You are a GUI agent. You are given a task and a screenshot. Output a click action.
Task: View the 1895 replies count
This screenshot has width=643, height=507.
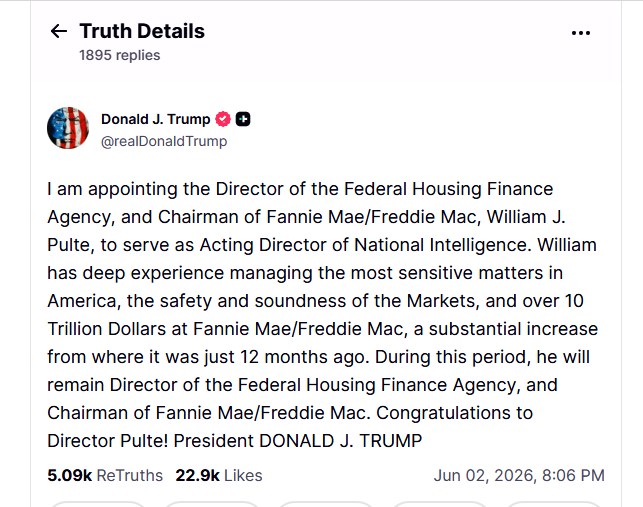[119, 55]
